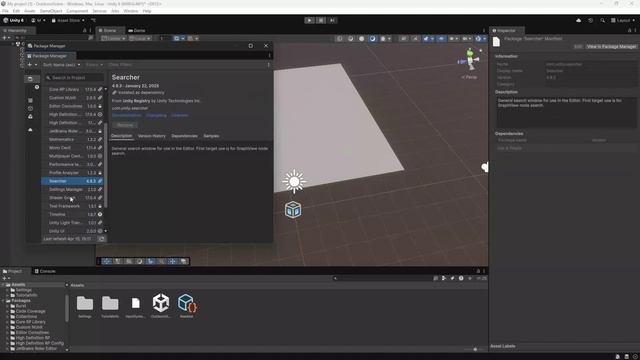Open the GameObject menu

coord(51,11)
